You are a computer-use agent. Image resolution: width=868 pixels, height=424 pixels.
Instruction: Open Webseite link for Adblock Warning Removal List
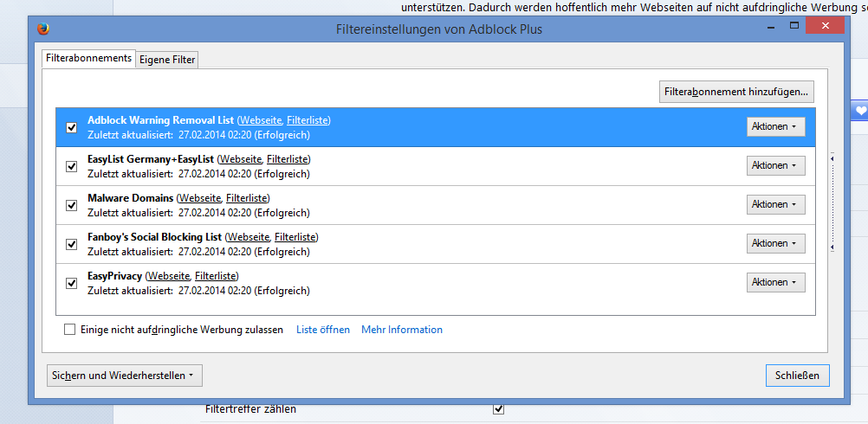pos(261,120)
